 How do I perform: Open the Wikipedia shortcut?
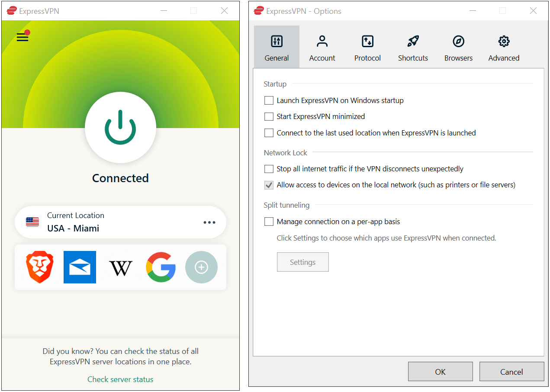coord(120,268)
